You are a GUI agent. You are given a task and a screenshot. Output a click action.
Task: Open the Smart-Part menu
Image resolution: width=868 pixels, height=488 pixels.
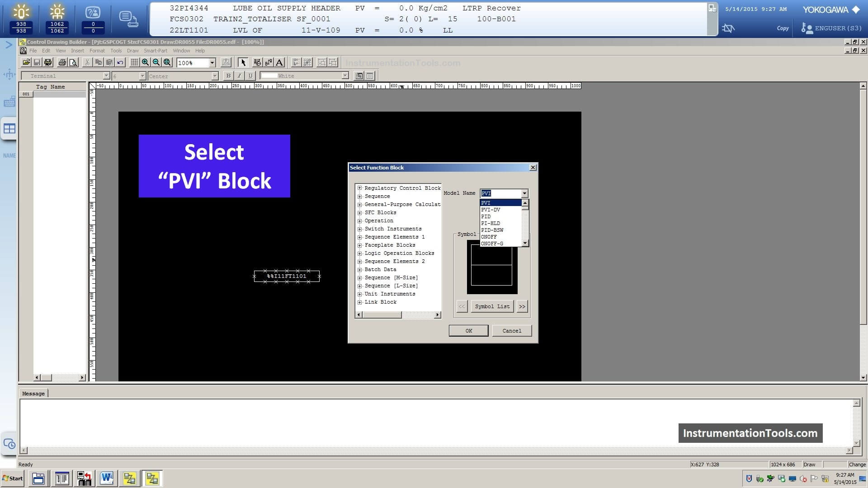[156, 51]
